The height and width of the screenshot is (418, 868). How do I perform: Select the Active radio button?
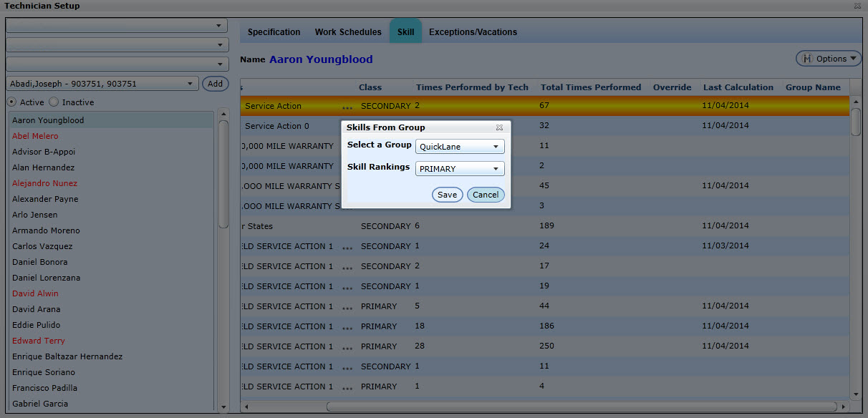(x=12, y=102)
